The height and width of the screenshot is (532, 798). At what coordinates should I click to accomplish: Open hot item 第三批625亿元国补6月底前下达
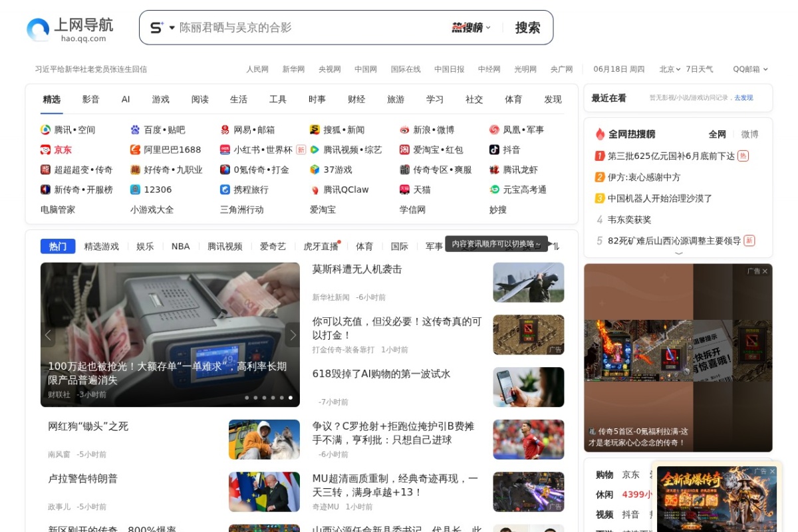click(x=671, y=156)
